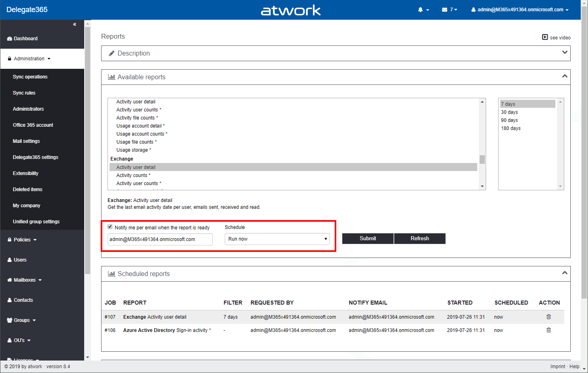Delete scheduled job #106 with trash icon

pyautogui.click(x=549, y=330)
